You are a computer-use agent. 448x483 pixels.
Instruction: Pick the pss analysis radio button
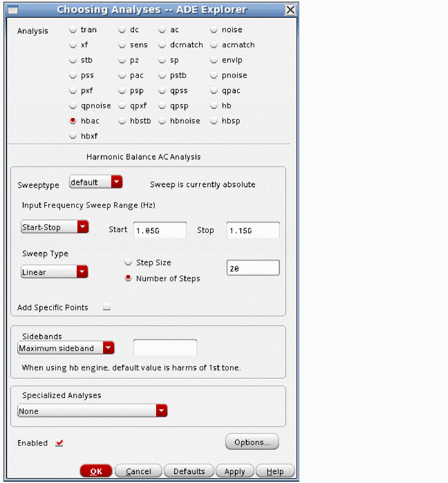pos(73,75)
